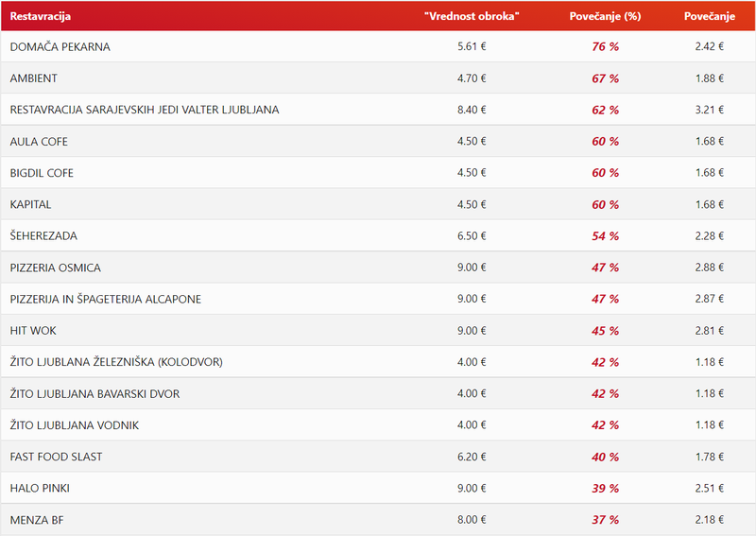Click the Restavracija column header

point(41,16)
